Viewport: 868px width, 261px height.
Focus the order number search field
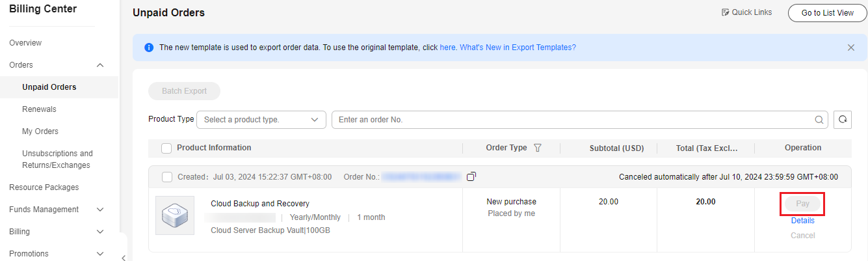(x=572, y=120)
